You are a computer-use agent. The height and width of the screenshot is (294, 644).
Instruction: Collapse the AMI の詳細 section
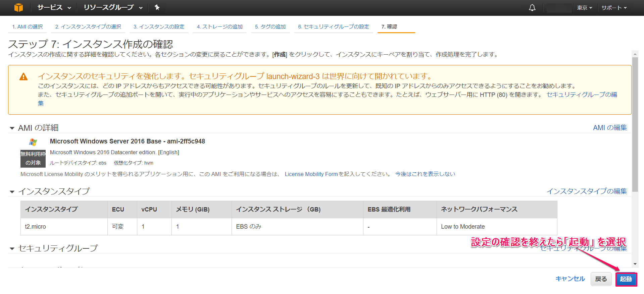point(12,128)
